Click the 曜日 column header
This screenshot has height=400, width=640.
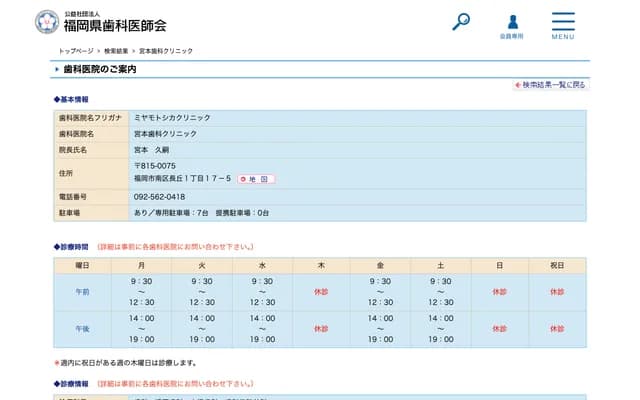82,266
